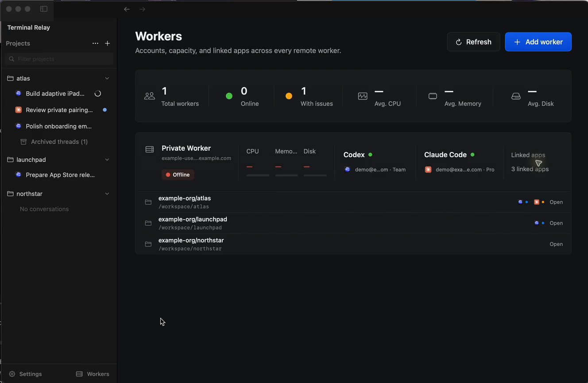This screenshot has width=588, height=383.
Task: Click the orange With issues dot
Action: coord(289,96)
